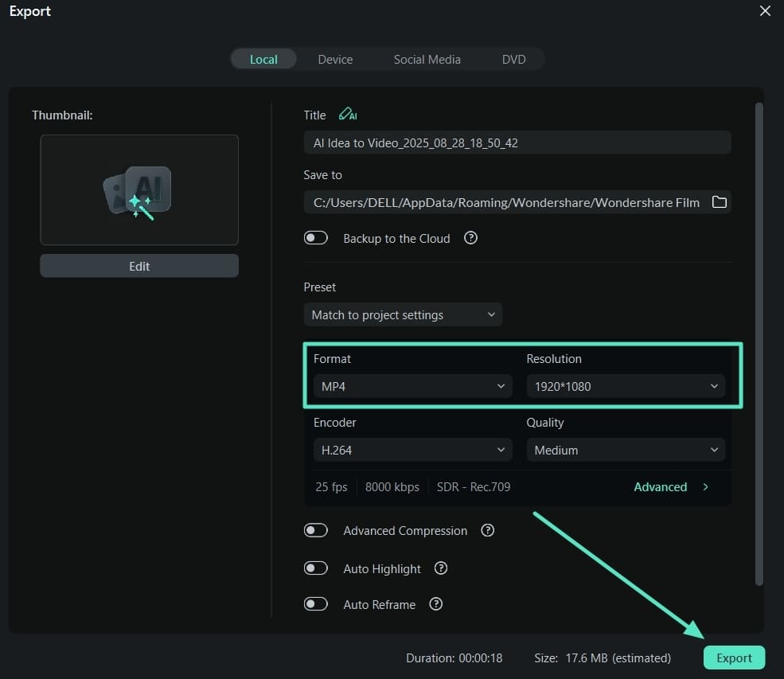Screen dimensions: 784x679
Task: Click the 25 fps value
Action: pos(331,487)
